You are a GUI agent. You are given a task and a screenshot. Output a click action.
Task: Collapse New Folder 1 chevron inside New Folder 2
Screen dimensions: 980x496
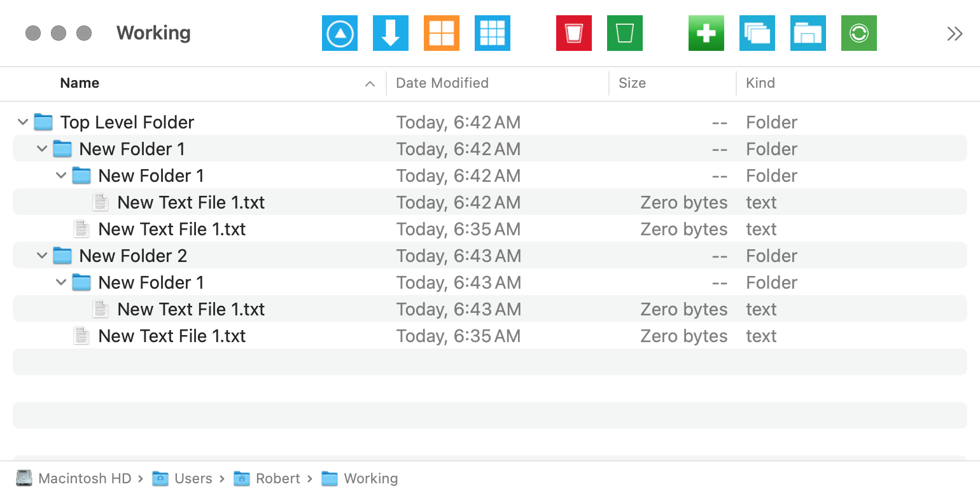pos(61,282)
